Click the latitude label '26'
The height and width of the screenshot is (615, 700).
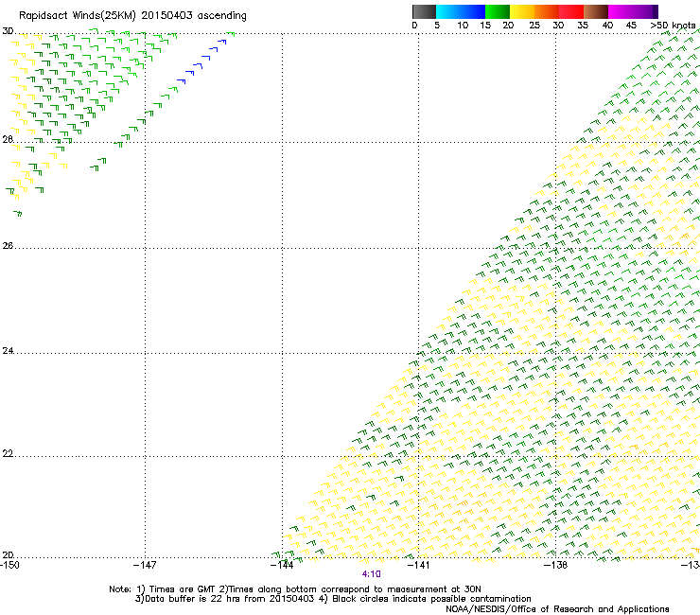[x=8, y=246]
